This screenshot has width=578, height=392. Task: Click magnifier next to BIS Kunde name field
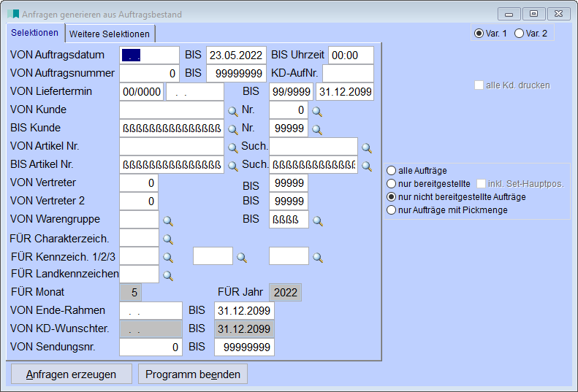pos(233,130)
